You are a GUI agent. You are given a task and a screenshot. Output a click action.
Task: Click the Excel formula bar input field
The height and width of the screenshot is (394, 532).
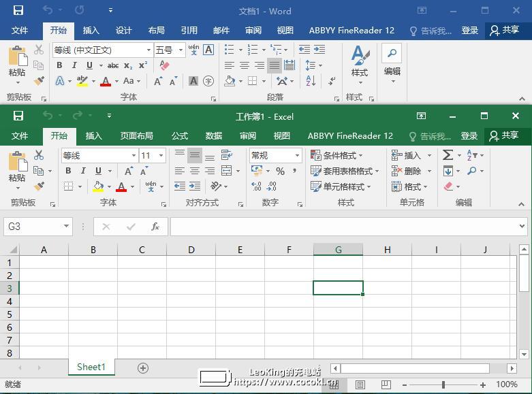pyautogui.click(x=345, y=226)
